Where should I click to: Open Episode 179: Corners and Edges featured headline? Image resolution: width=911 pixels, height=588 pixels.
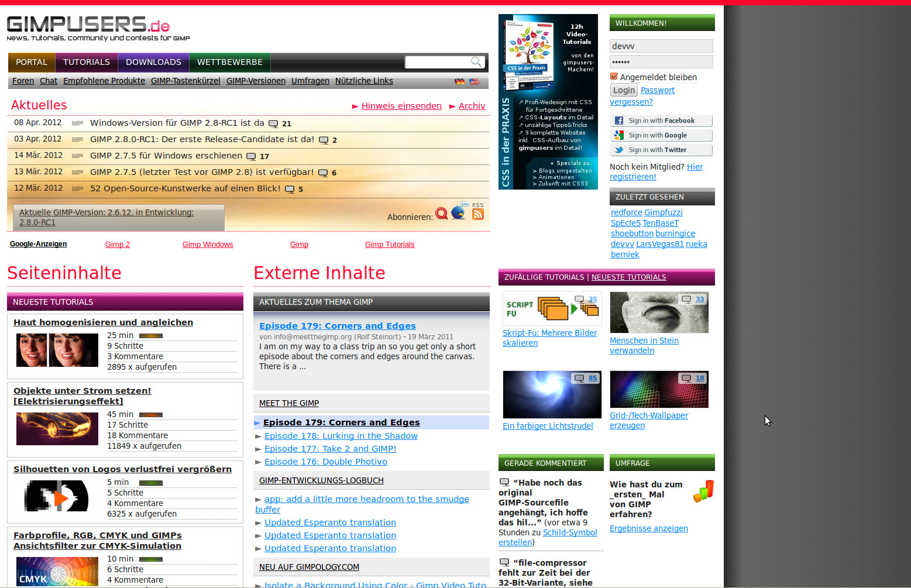pos(338,326)
